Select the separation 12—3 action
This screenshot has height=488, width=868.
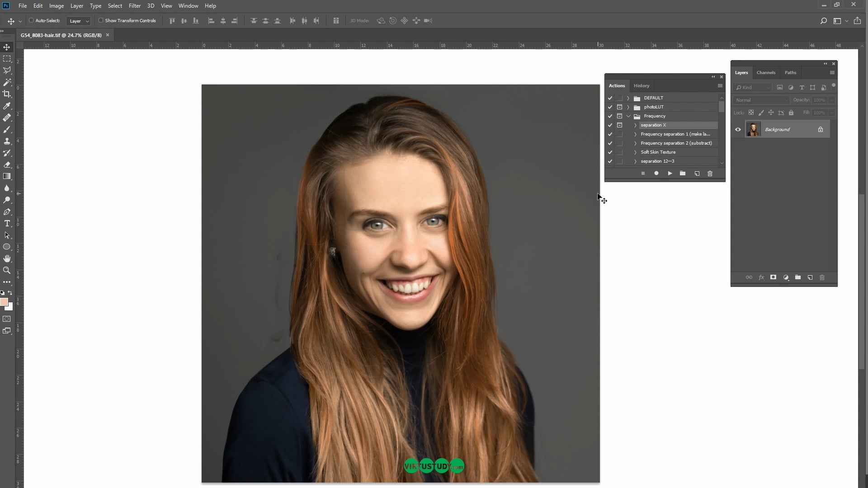click(x=657, y=161)
